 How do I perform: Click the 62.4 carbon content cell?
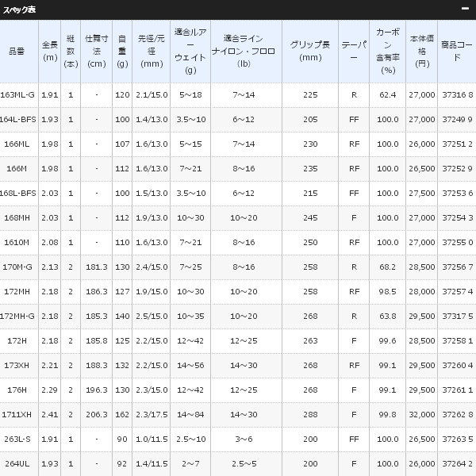click(x=387, y=94)
